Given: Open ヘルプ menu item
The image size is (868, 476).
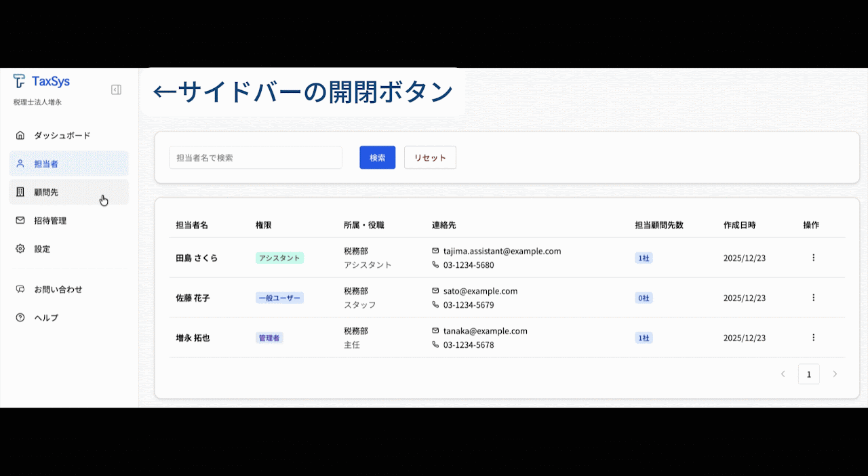Looking at the screenshot, I should (68, 318).
